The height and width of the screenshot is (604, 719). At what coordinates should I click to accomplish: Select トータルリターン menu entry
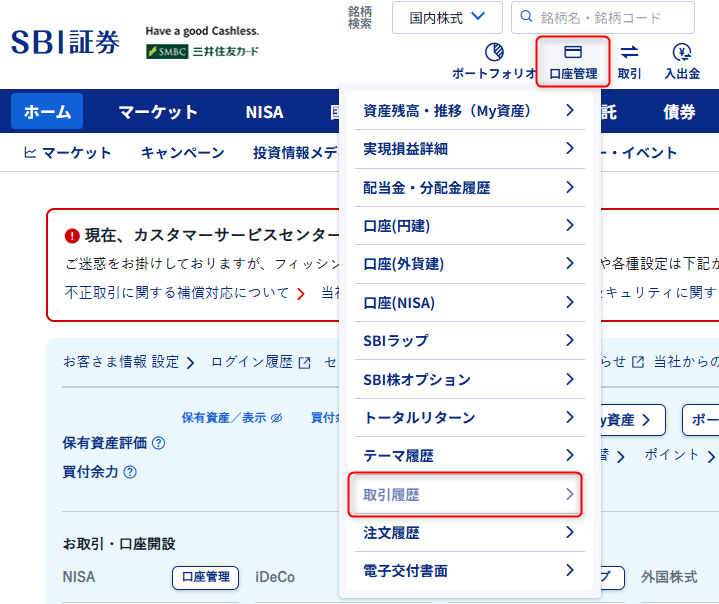click(470, 418)
